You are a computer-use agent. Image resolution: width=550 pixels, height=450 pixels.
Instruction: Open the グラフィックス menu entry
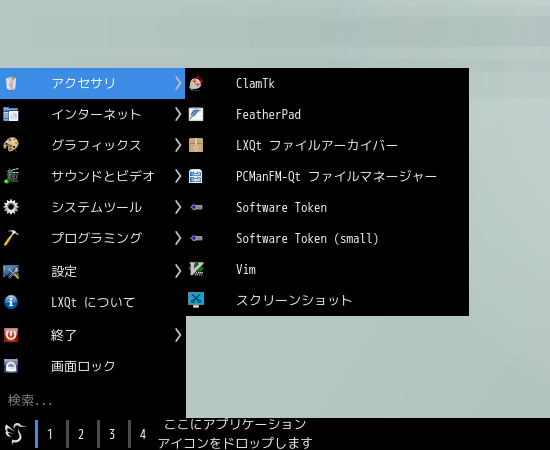coord(92,145)
